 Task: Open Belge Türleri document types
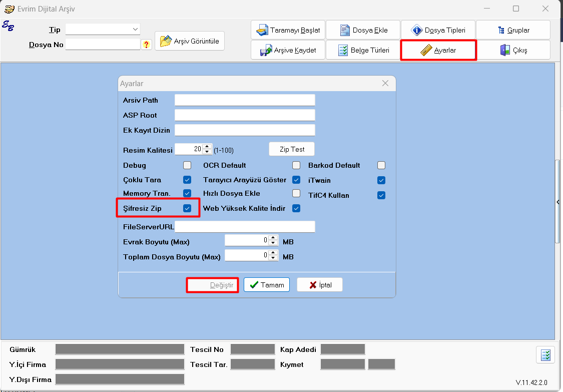363,50
